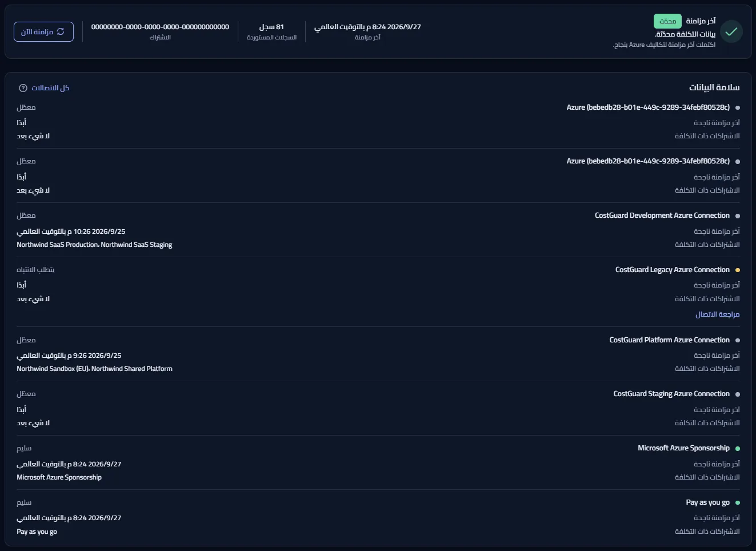
Task: Click gray status dot for CostGuard Platform connection
Action: 738,341
